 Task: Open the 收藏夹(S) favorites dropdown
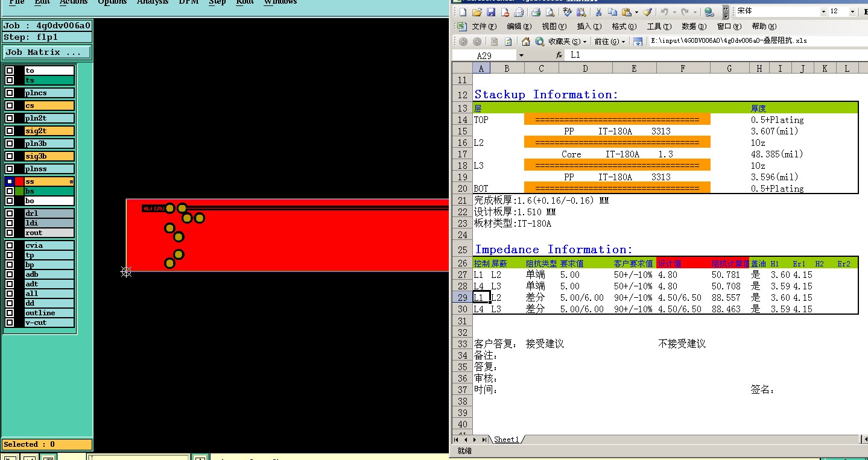(568, 42)
